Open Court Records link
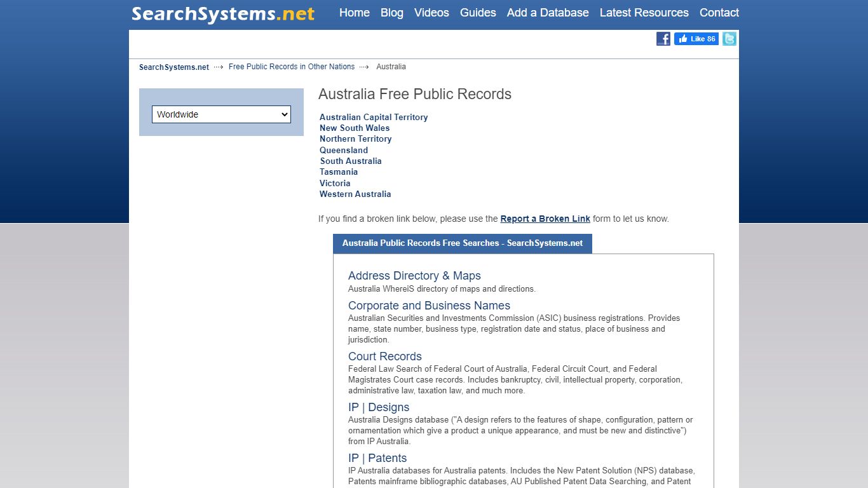868x488 pixels. (385, 356)
